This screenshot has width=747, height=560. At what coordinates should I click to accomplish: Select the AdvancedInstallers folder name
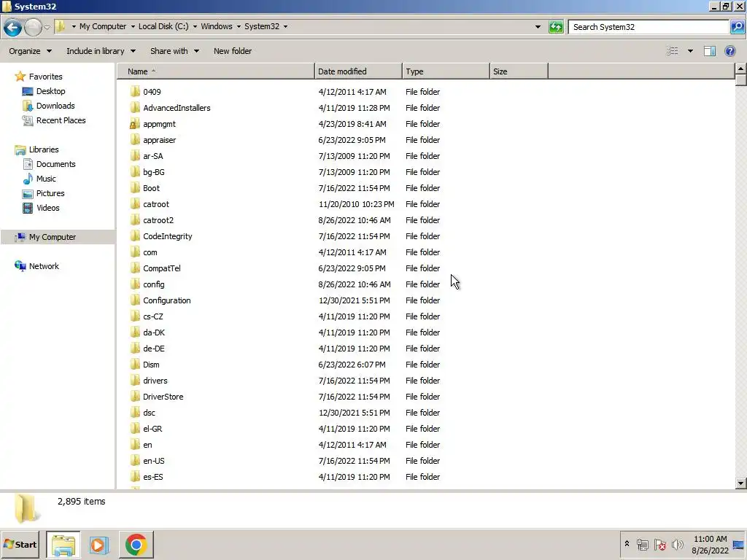[x=177, y=108]
